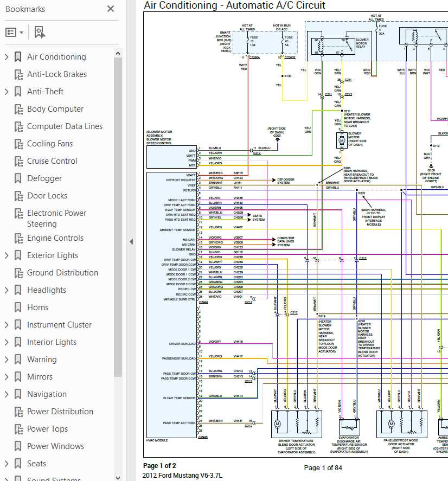
Task: Collapse the panel using the left-pointing arrow
Action: [131, 241]
